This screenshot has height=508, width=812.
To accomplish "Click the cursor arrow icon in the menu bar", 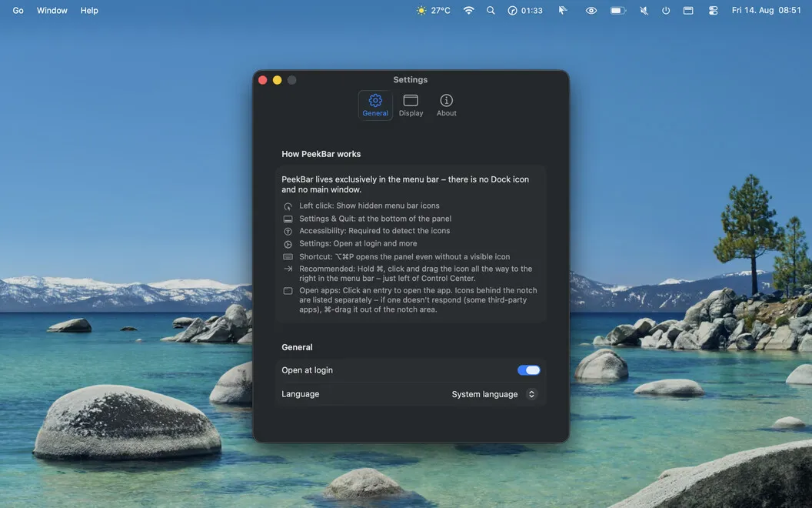I will (562, 10).
